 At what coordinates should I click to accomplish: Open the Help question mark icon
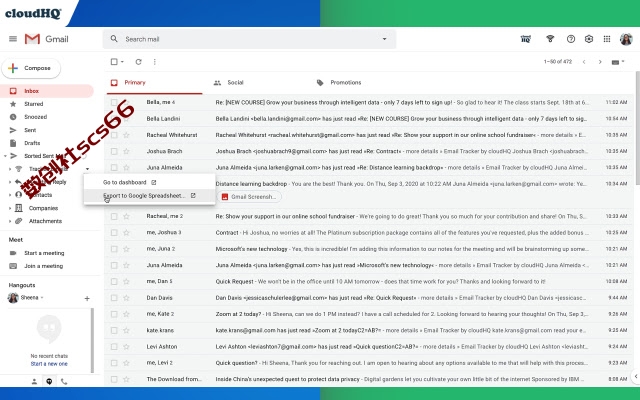click(571, 39)
